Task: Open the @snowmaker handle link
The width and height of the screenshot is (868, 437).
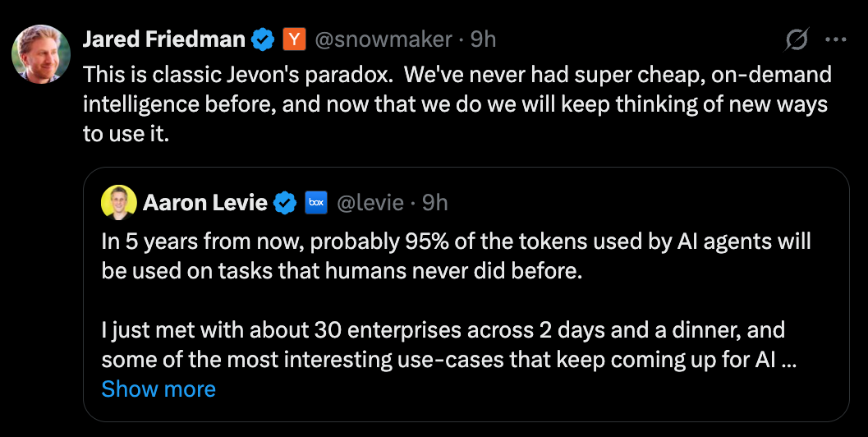Action: 383,39
